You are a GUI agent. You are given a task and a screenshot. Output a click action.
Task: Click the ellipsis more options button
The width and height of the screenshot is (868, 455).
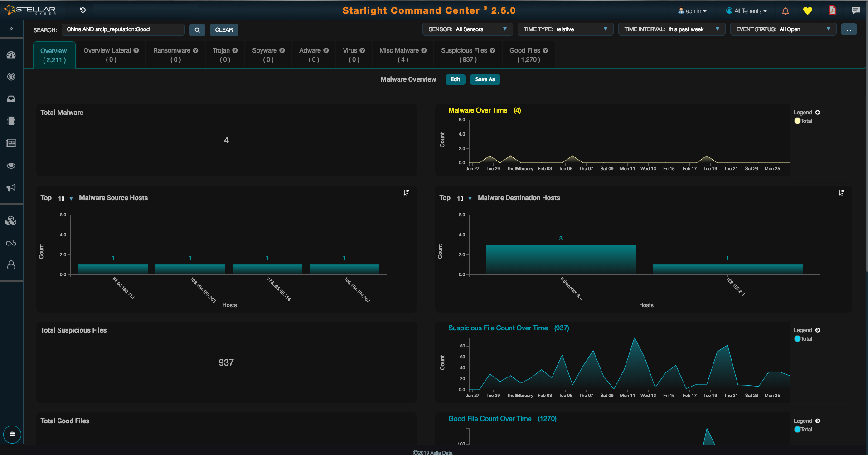[x=849, y=29]
